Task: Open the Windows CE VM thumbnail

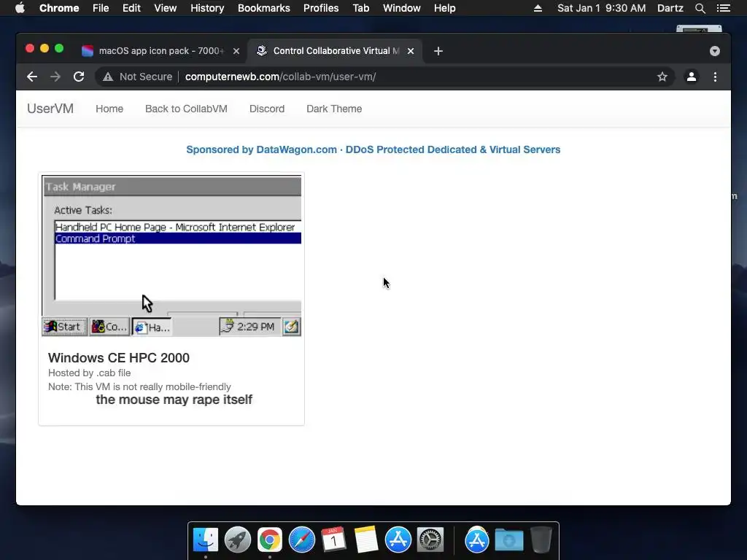Action: (x=171, y=256)
